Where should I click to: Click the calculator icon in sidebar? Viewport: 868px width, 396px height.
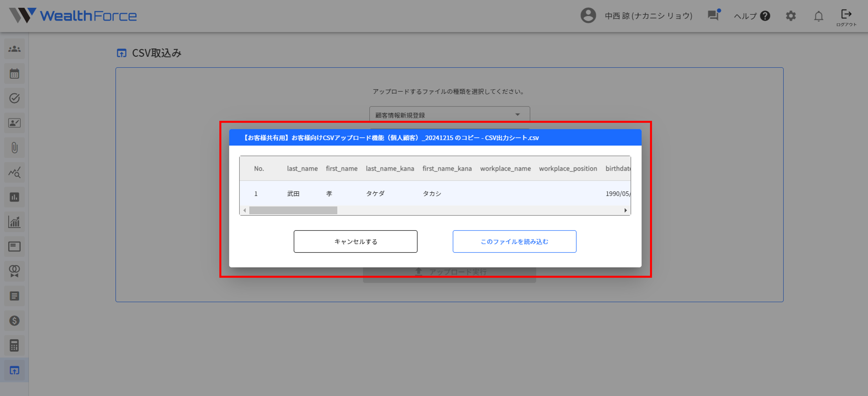tap(14, 346)
